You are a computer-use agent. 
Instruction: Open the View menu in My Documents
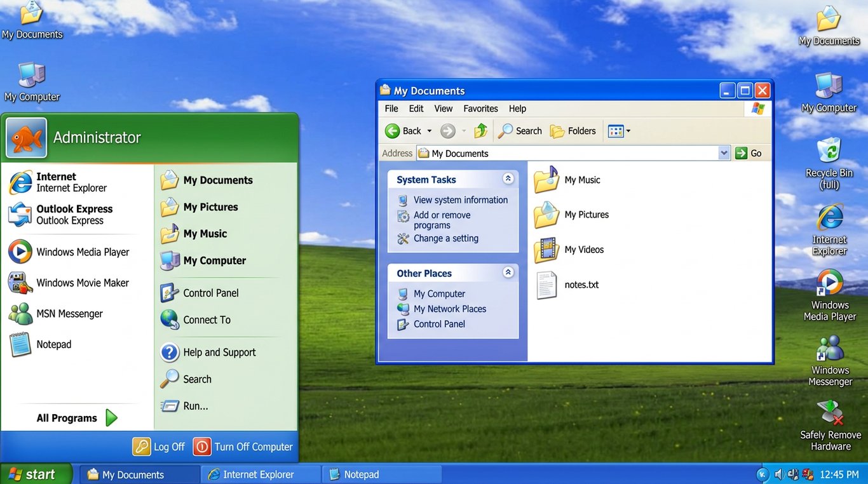click(443, 108)
